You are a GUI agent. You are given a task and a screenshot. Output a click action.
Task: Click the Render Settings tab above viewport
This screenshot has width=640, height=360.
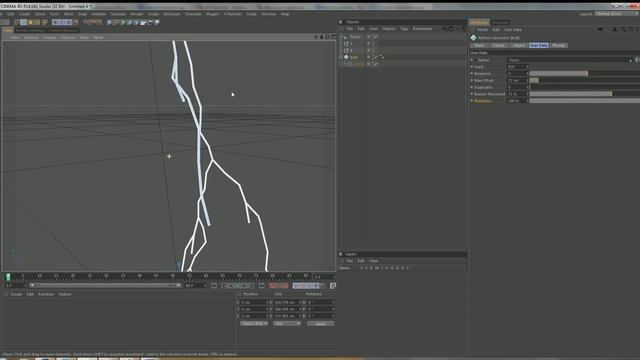coord(30,30)
